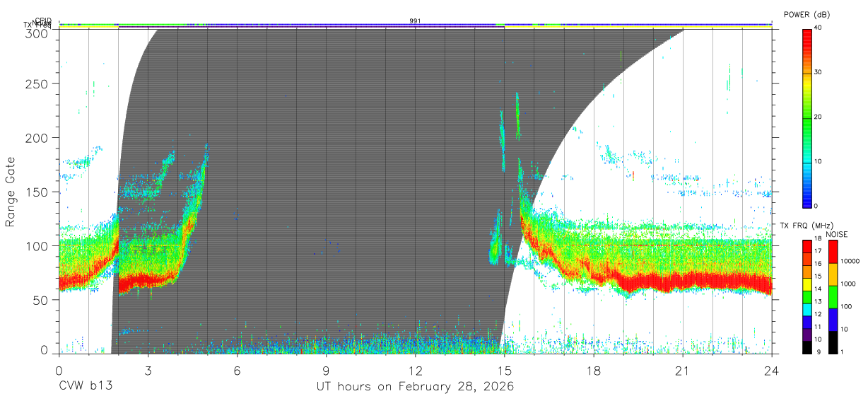Click the 3 tick on the UT hours axis

coord(148,370)
